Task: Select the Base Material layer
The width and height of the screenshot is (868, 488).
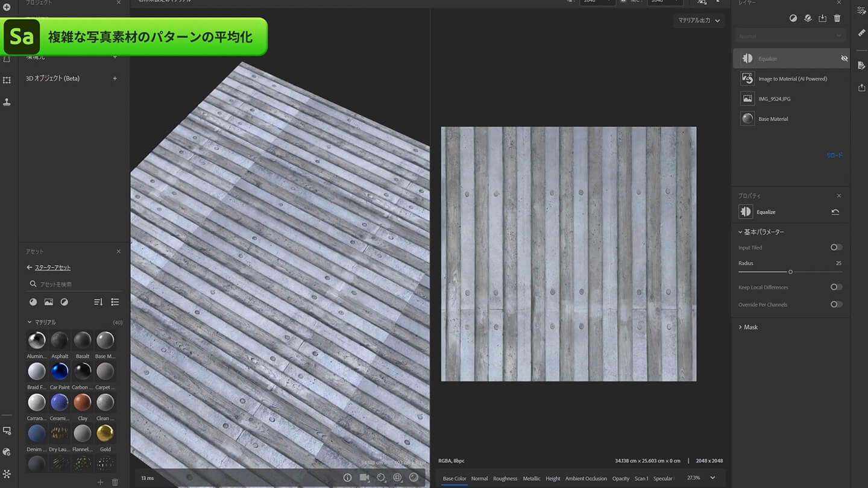Action: 791,119
